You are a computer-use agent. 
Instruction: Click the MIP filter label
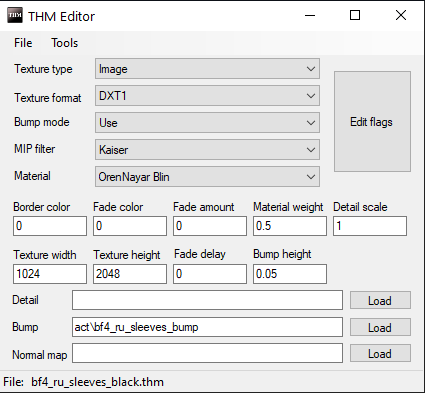point(34,149)
